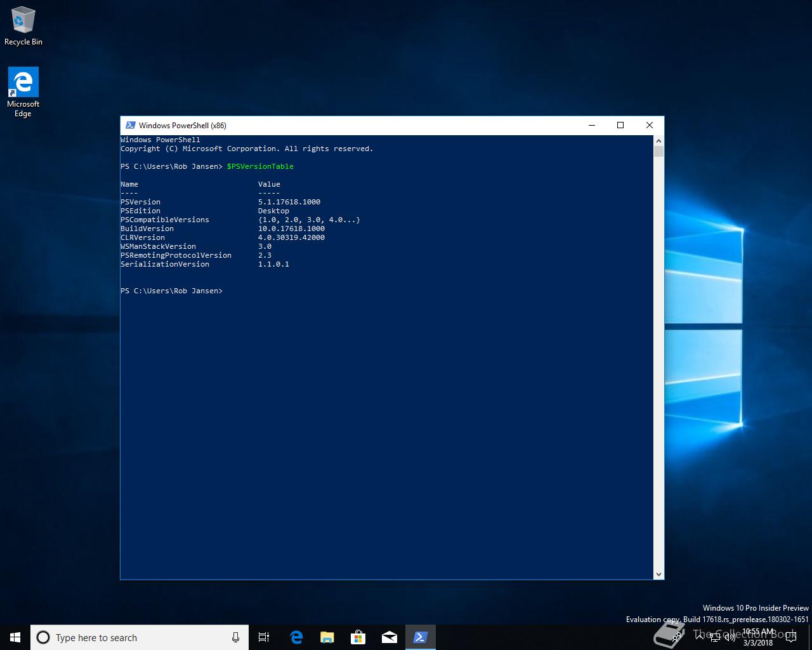The height and width of the screenshot is (650, 812).
Task: Open Task View from the taskbar
Action: coord(264,637)
